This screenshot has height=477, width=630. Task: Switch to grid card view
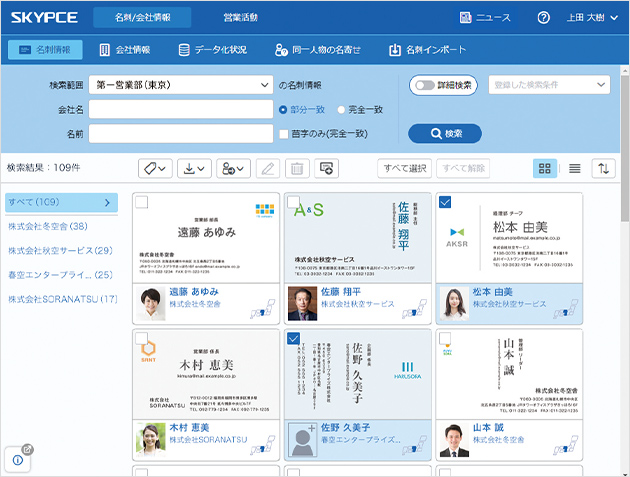coord(544,168)
